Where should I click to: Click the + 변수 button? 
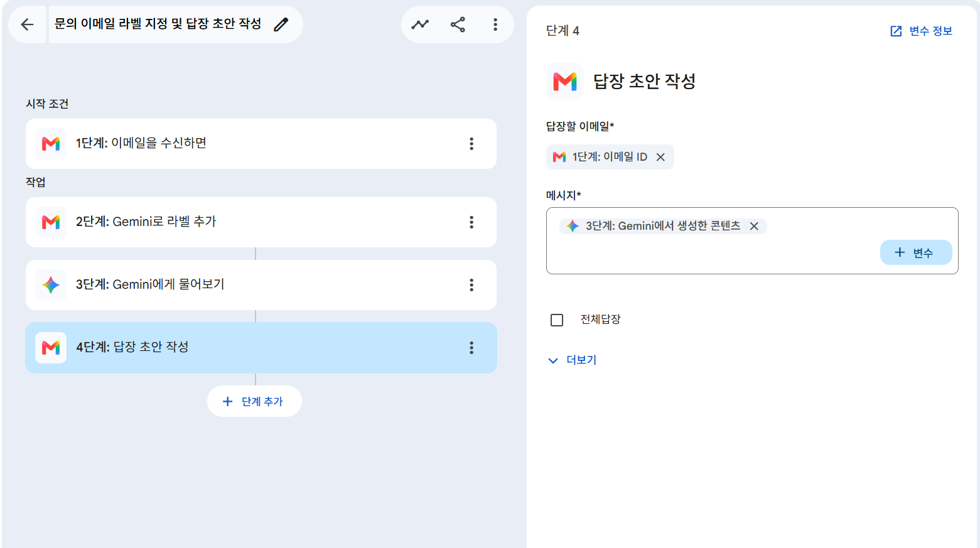(x=916, y=252)
